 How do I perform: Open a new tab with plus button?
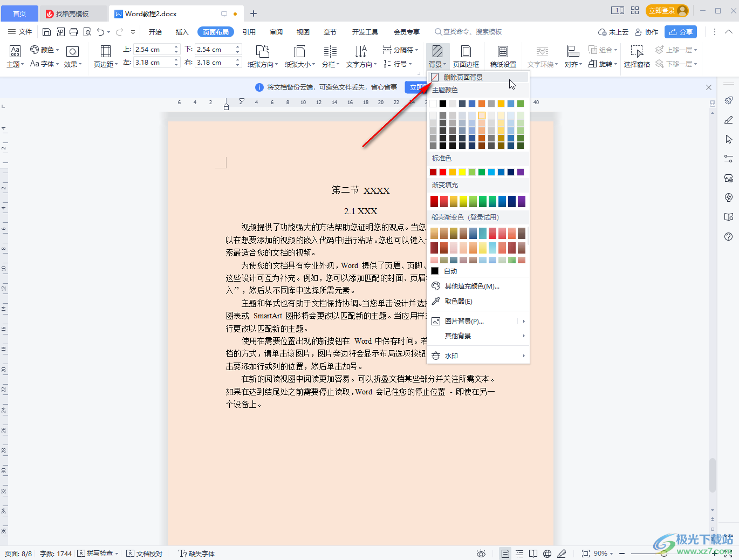tap(254, 13)
